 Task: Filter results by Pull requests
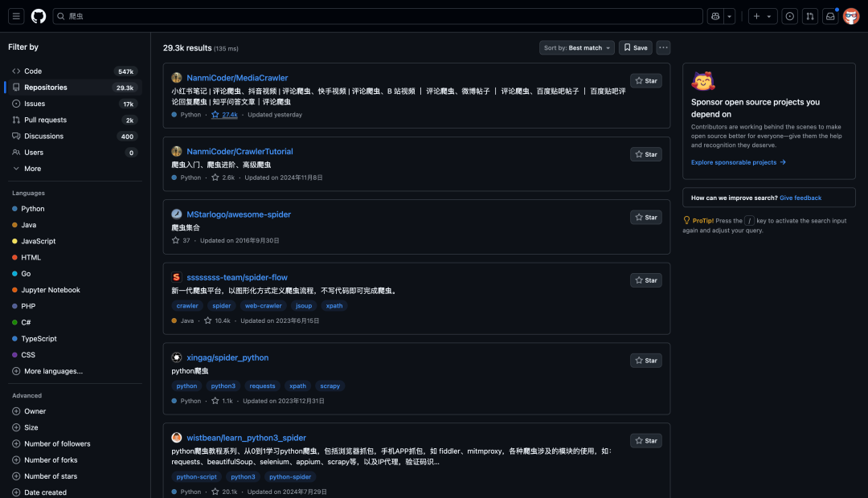[x=75, y=120]
